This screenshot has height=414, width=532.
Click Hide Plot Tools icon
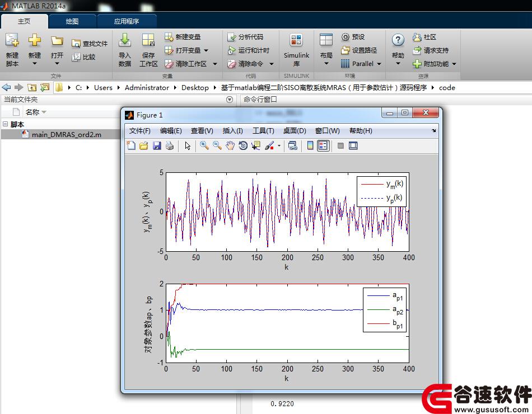click(x=340, y=146)
